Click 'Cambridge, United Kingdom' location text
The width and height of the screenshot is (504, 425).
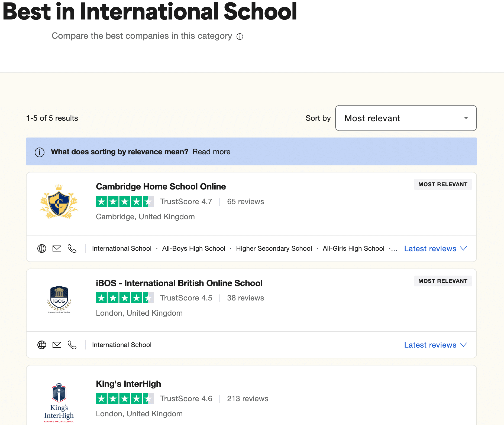pos(145,217)
